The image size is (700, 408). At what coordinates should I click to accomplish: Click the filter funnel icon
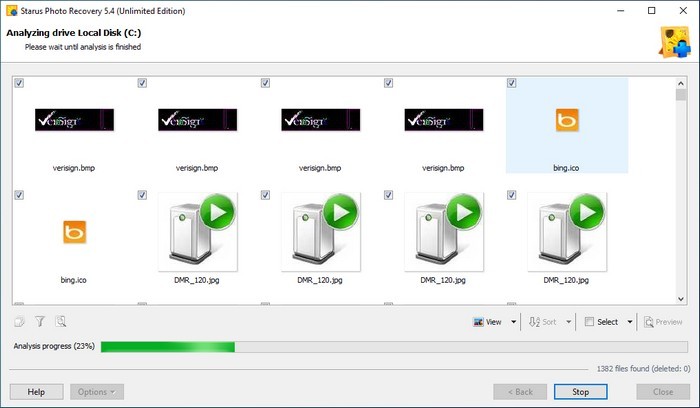[x=40, y=322]
